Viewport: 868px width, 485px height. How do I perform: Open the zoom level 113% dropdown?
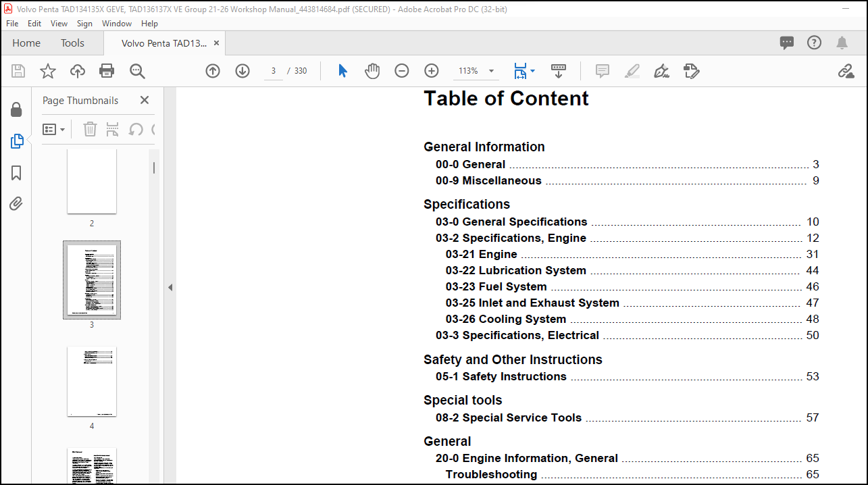[491, 71]
